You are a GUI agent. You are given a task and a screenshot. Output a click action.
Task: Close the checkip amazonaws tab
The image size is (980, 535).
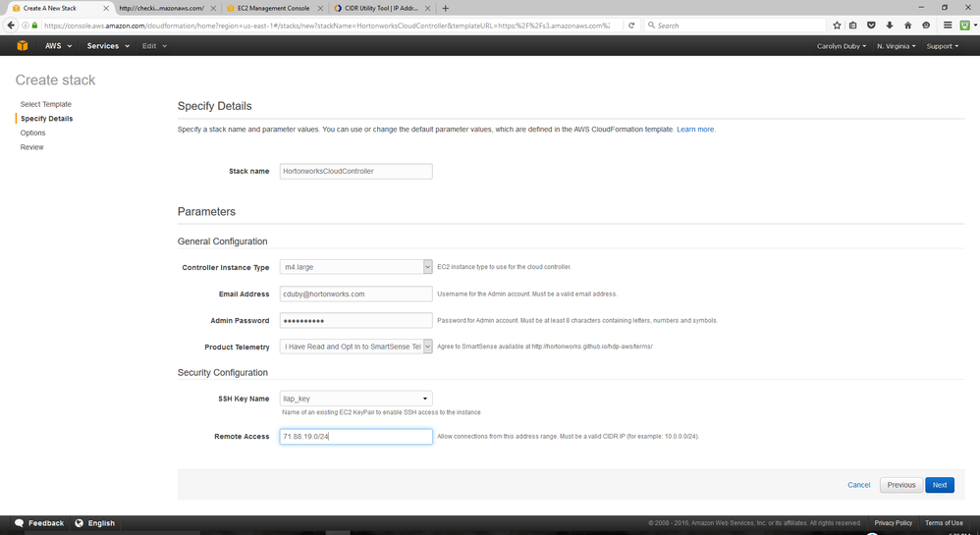tap(213, 8)
